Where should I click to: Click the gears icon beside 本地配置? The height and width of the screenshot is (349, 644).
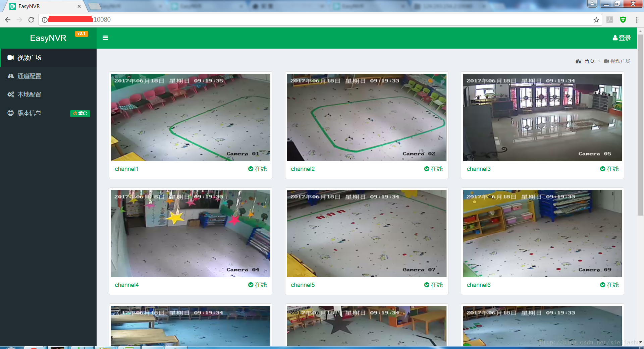[x=11, y=95]
